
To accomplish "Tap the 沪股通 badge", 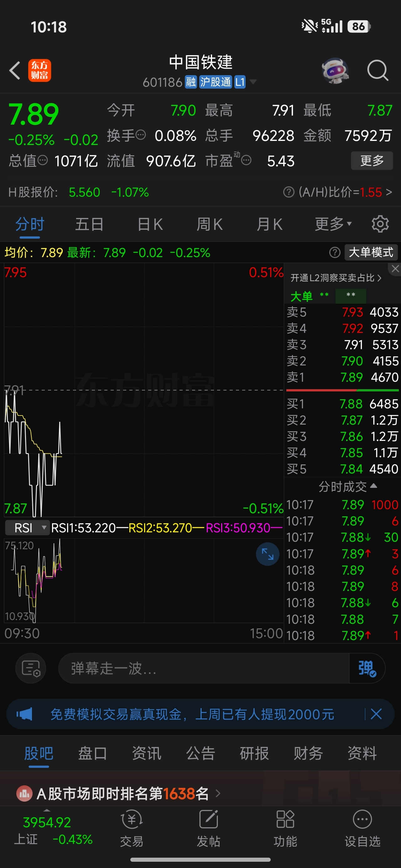I will coord(216,82).
